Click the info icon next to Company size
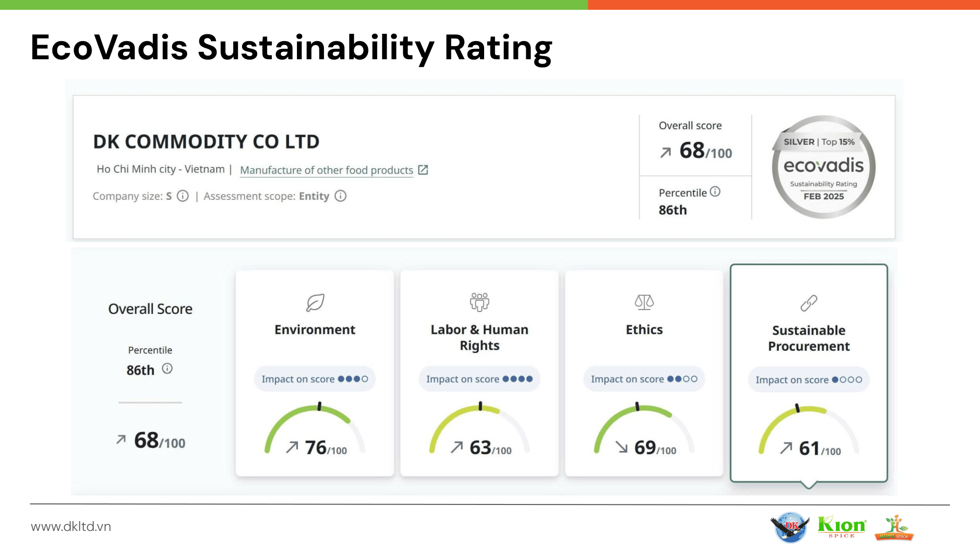 183,196
